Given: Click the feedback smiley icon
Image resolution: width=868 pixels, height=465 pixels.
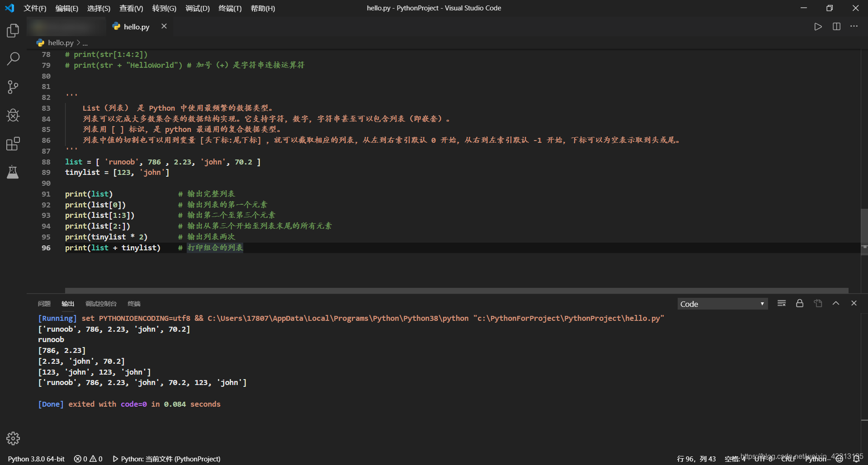Looking at the screenshot, I should (840, 459).
